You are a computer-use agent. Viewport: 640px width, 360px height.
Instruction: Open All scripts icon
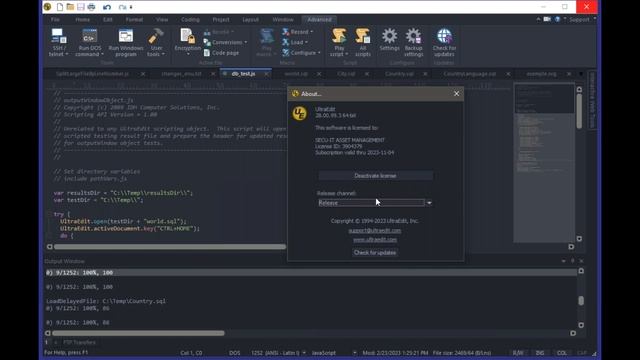click(362, 42)
